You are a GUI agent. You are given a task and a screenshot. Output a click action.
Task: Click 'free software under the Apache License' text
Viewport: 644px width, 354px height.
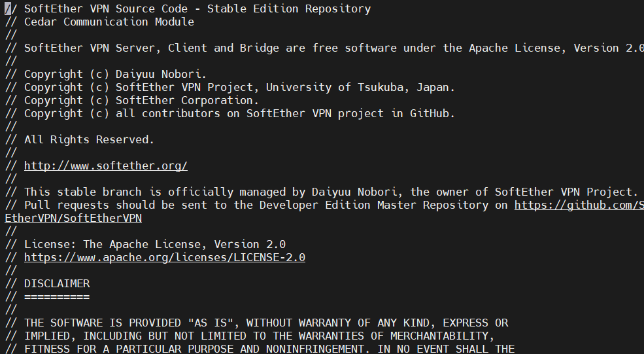(438, 48)
